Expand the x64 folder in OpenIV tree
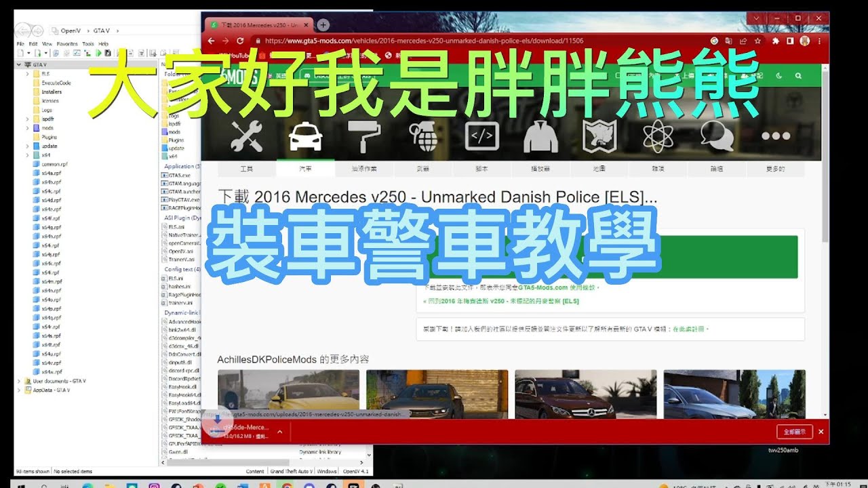 [x=28, y=155]
